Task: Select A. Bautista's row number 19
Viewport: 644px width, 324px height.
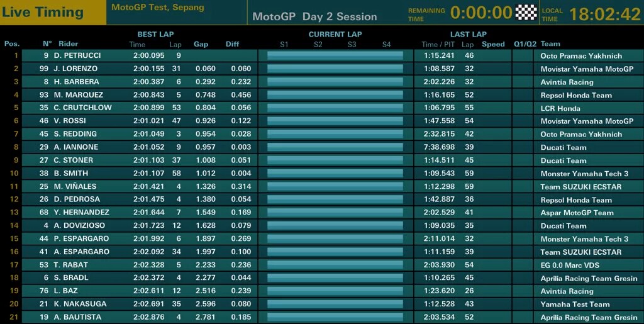Action: 44,317
